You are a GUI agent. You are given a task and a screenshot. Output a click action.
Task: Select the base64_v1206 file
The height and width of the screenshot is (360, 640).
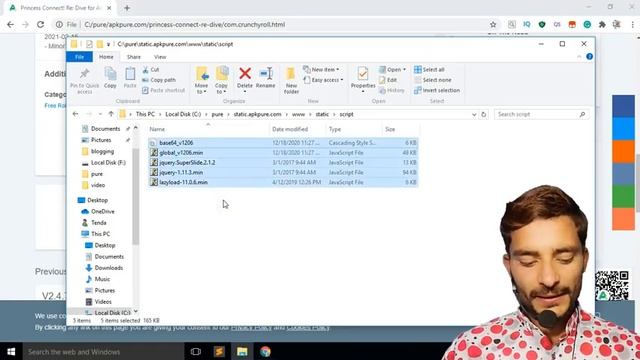click(x=283, y=143)
